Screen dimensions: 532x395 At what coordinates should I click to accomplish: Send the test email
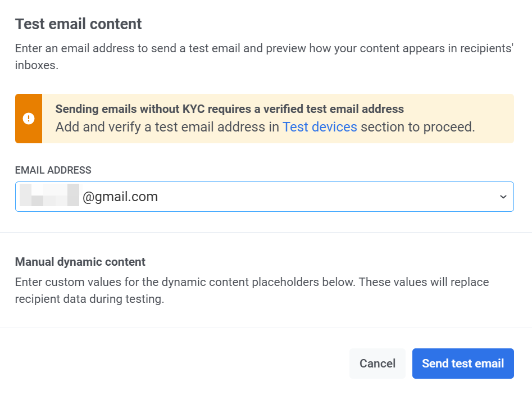462,364
